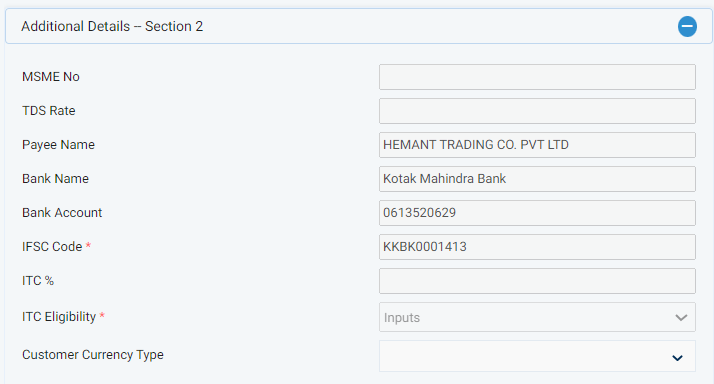This screenshot has height=384, width=714.
Task: Click the Payee Name label
Action: click(x=58, y=145)
